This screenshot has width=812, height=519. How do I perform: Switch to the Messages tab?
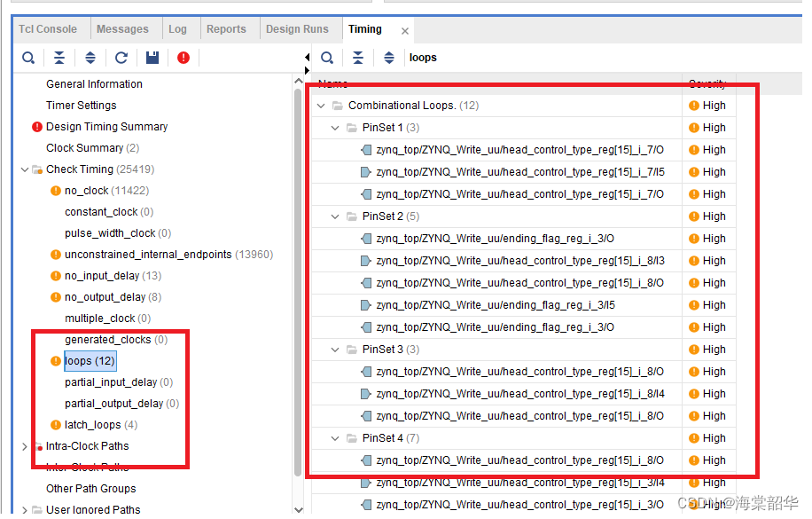pyautogui.click(x=125, y=28)
